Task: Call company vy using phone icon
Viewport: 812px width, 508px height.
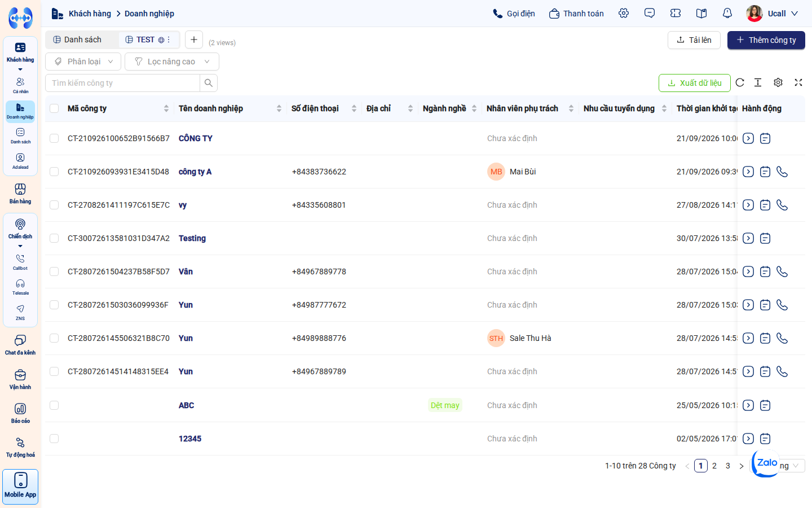Action: tap(782, 205)
